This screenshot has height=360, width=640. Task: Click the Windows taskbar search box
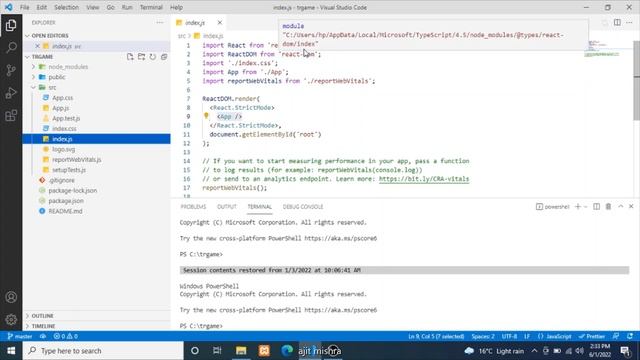point(103,351)
